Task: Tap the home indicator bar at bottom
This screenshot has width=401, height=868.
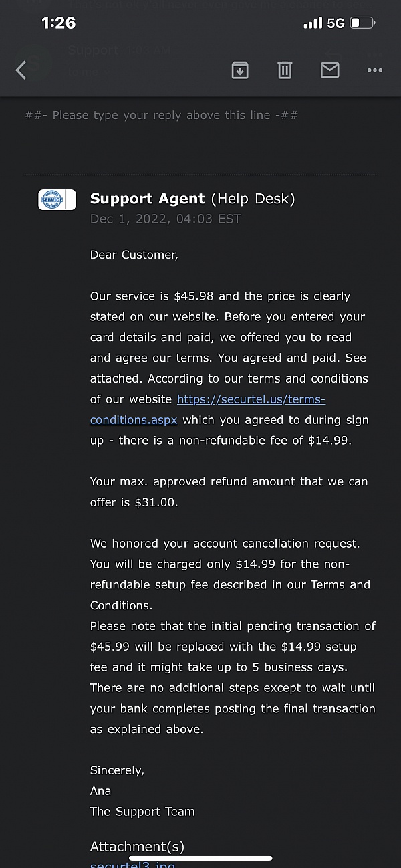Action: [x=200, y=858]
